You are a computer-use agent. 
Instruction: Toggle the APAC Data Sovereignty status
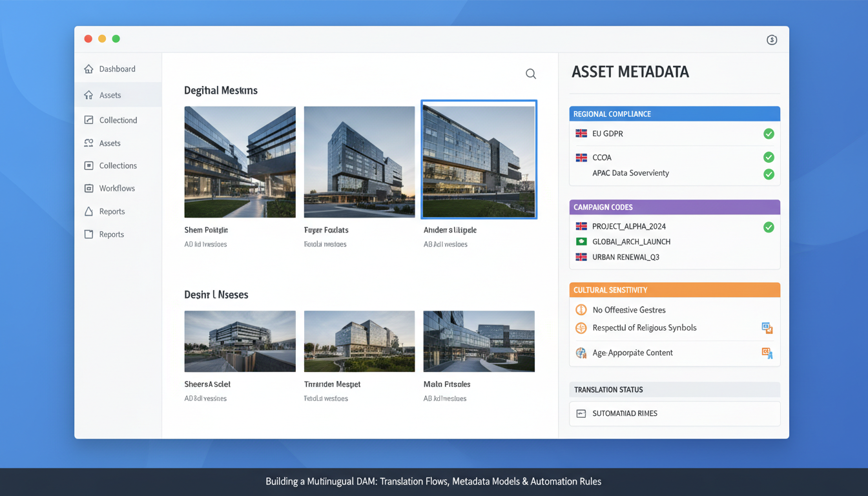click(x=769, y=174)
